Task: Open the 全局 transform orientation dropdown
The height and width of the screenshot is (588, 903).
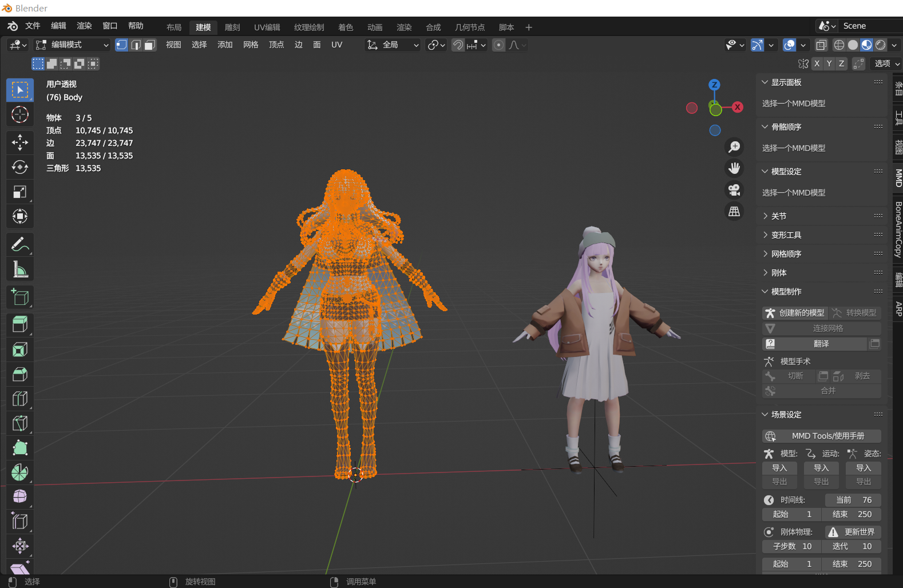Action: coord(393,45)
